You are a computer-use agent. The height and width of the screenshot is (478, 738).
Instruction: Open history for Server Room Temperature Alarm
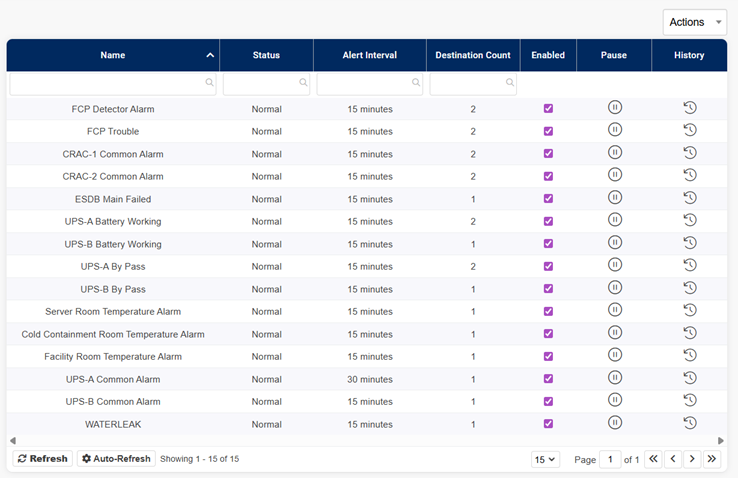tap(689, 311)
